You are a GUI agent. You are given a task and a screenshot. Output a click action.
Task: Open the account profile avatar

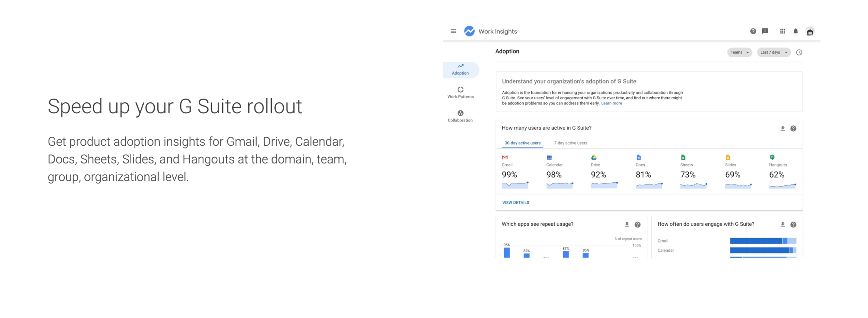click(x=810, y=32)
